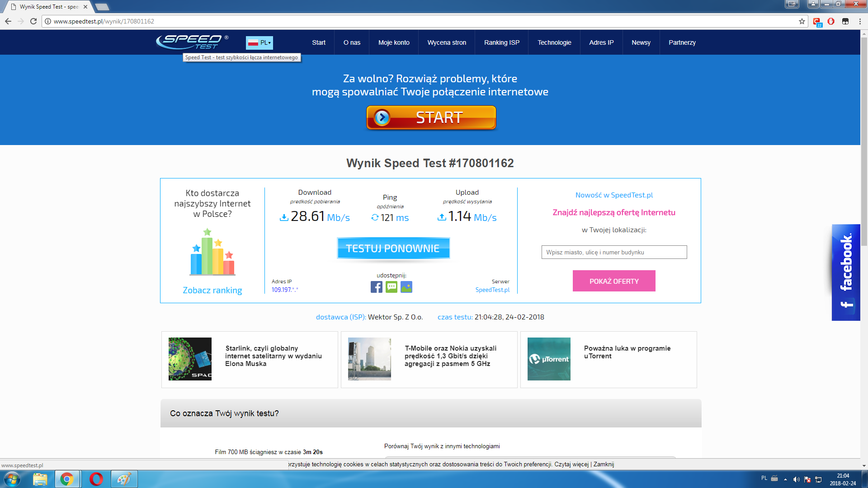Select the 'Technologie' navigation item
Viewport: 868px width, 488px height.
click(x=554, y=42)
